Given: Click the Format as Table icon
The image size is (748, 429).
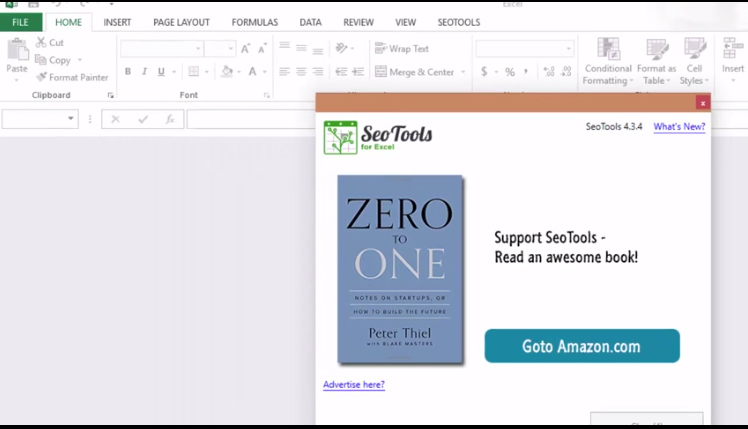Looking at the screenshot, I should (x=656, y=50).
